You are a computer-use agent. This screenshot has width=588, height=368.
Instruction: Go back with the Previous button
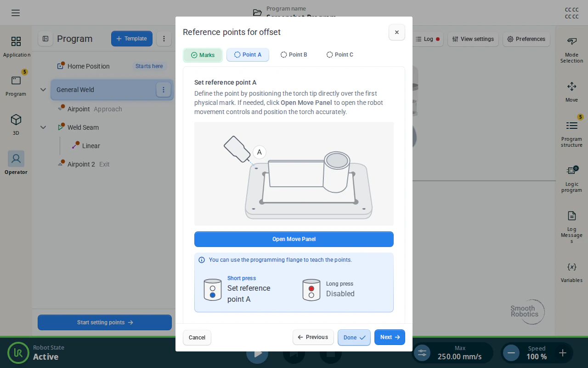coord(313,337)
